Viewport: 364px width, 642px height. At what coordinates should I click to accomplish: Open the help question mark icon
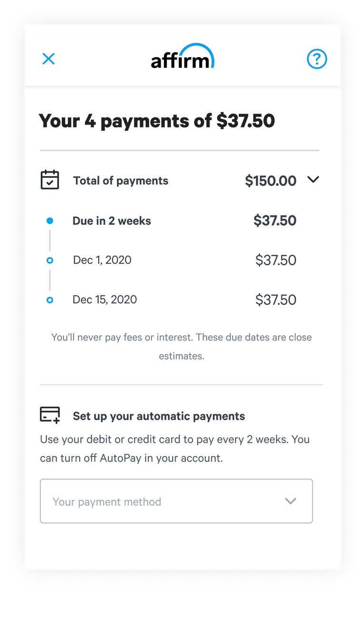coord(317,59)
